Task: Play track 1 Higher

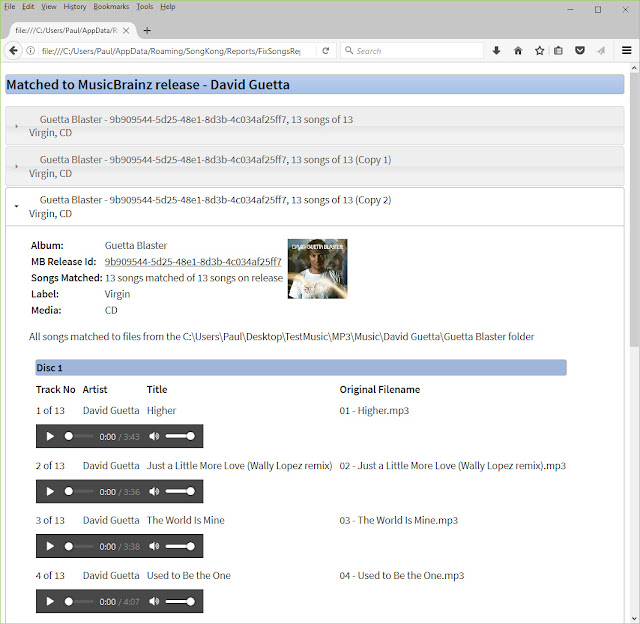Action: coord(50,436)
